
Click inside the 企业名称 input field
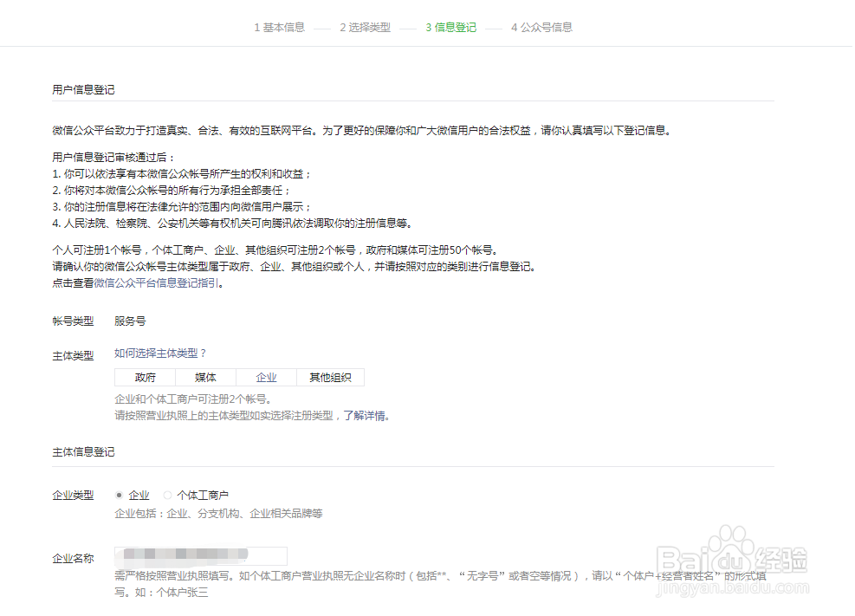pos(201,556)
